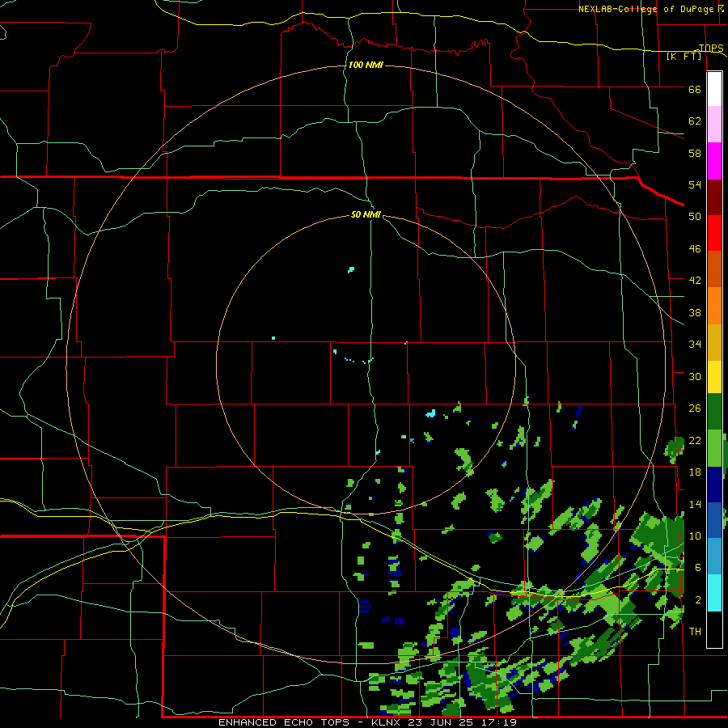
Task: Click the 62 value on the legend
Action: 695,121
